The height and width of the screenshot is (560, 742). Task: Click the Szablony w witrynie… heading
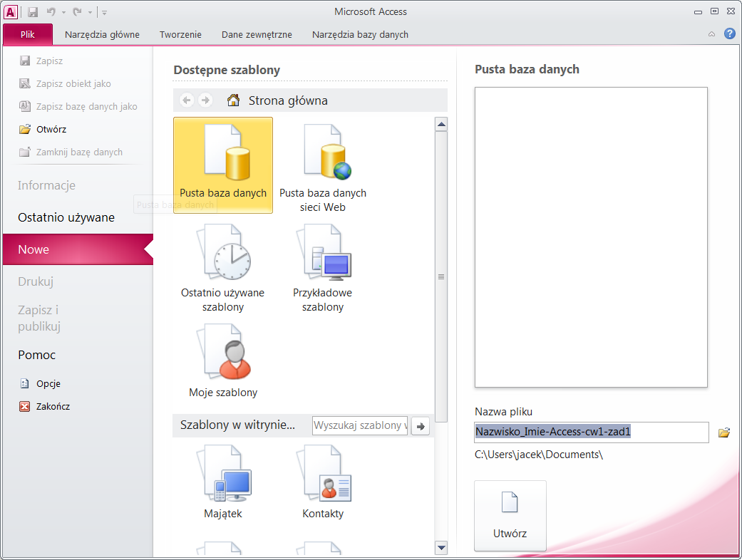click(237, 425)
